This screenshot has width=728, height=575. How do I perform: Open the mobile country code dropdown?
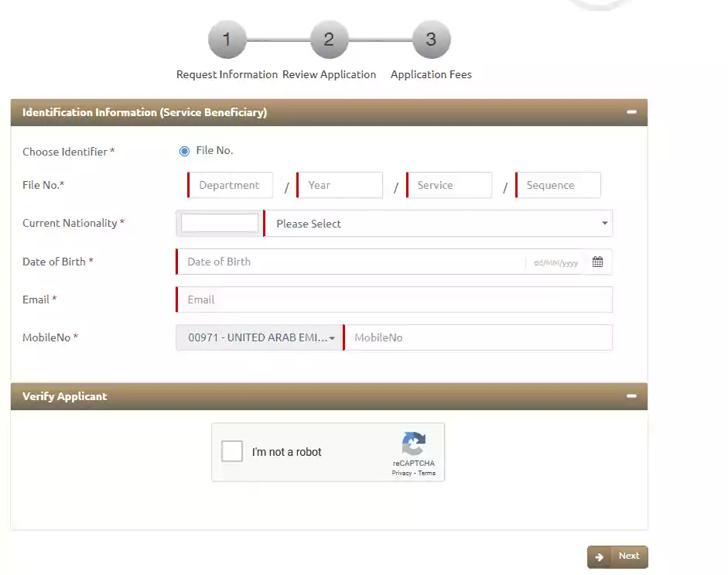click(x=259, y=337)
